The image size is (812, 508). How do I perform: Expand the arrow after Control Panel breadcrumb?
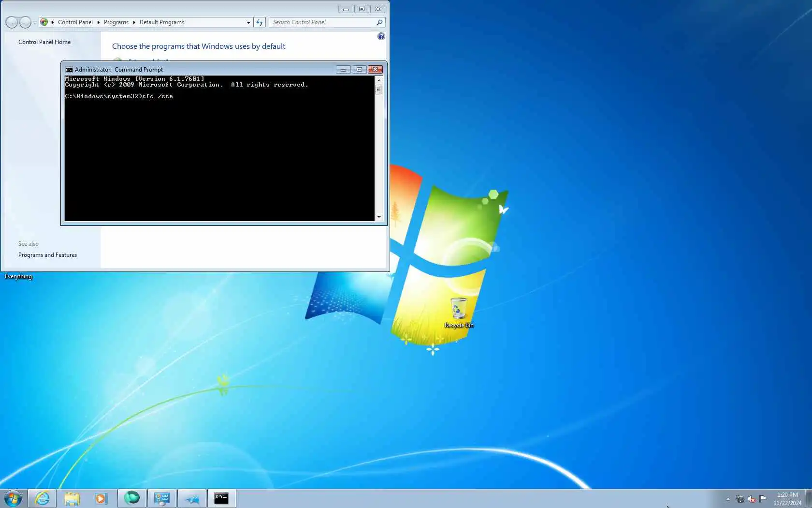[99, 22]
